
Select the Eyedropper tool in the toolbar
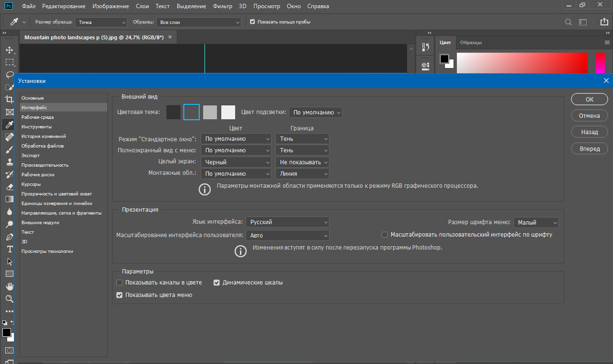9,125
